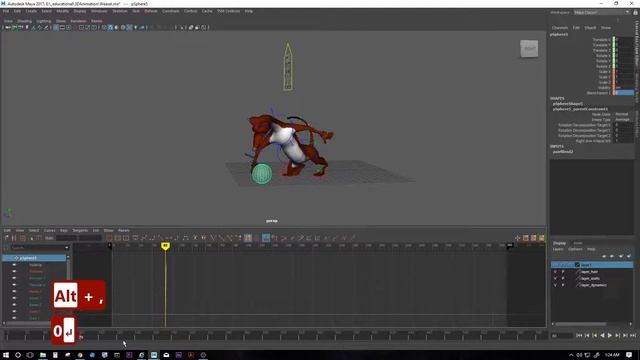The width and height of the screenshot is (640, 360).
Task: Open the viewport Shading menu
Action: (x=24, y=21)
